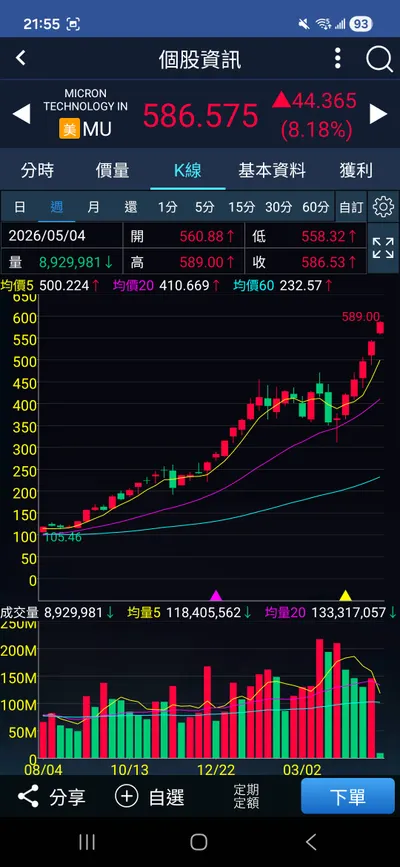
Task: Tap the 均量20 133,317,057 indicator
Action: pyautogui.click(x=331, y=612)
